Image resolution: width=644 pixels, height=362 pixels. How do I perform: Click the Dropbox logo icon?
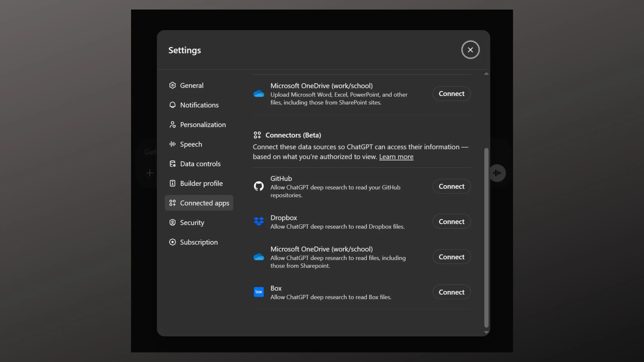[259, 222]
